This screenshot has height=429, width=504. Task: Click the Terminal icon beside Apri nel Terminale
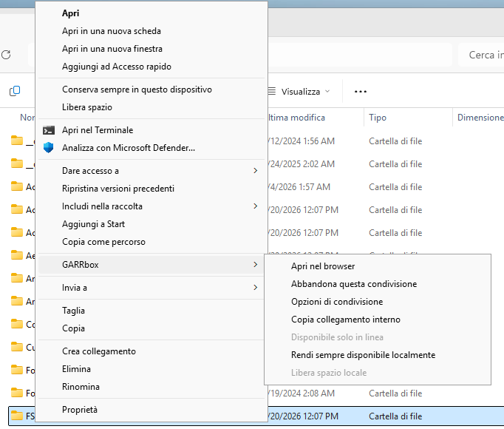(x=49, y=130)
